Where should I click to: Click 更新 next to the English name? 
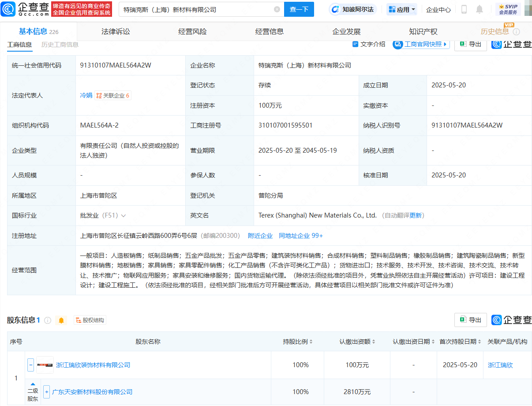coord(416,215)
